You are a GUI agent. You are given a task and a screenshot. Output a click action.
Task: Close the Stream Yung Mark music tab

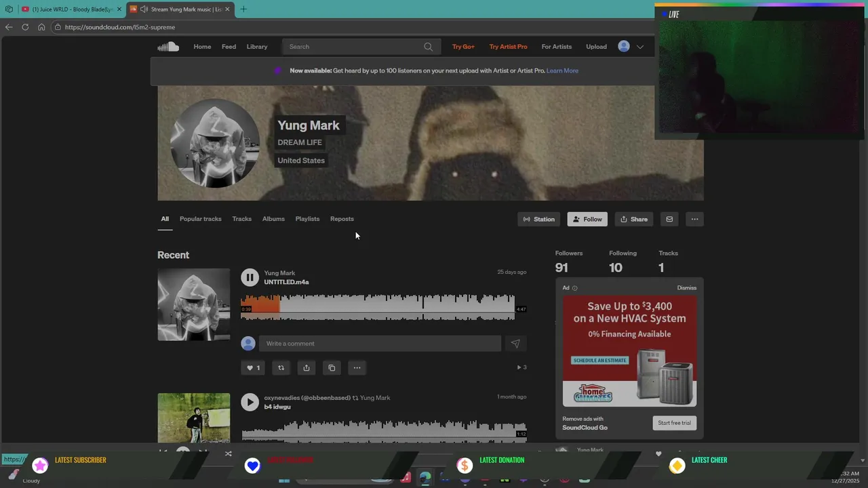[227, 9]
